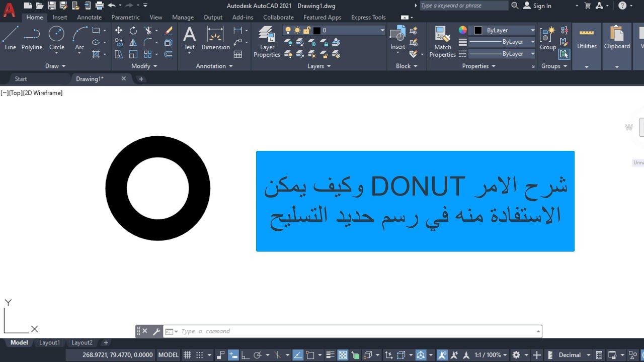This screenshot has width=644, height=362.
Task: Click the 2D Wireframe visual style label
Action: click(x=42, y=93)
